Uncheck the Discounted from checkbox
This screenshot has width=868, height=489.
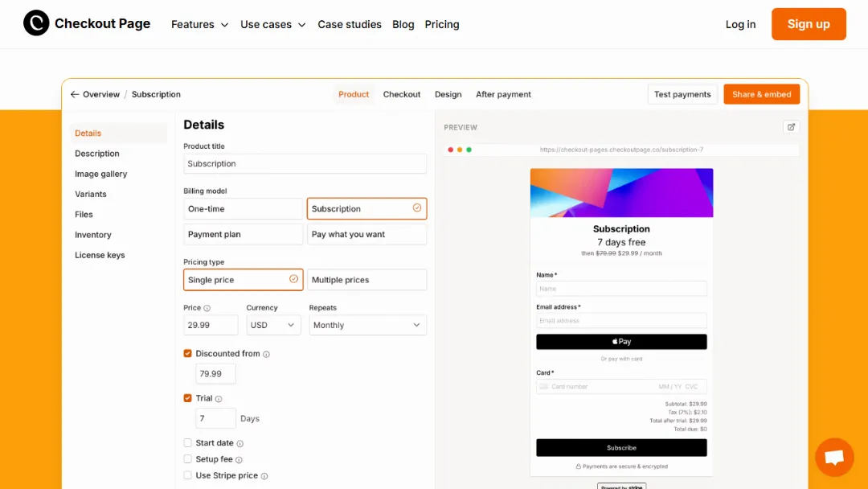coord(187,353)
